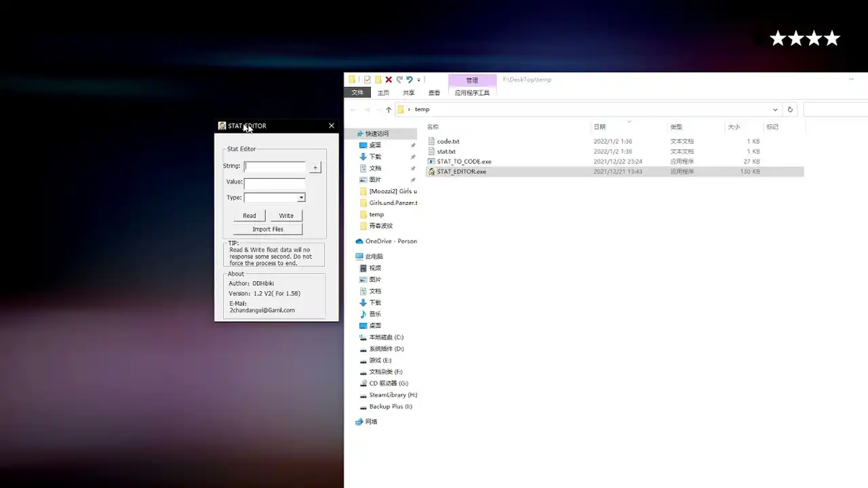
Task: Click the Explorer search box
Action: pyautogui.click(x=835, y=109)
